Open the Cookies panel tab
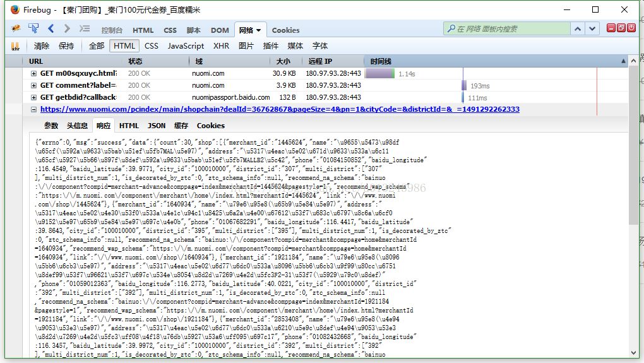This screenshot has width=644, height=363. 285,30
